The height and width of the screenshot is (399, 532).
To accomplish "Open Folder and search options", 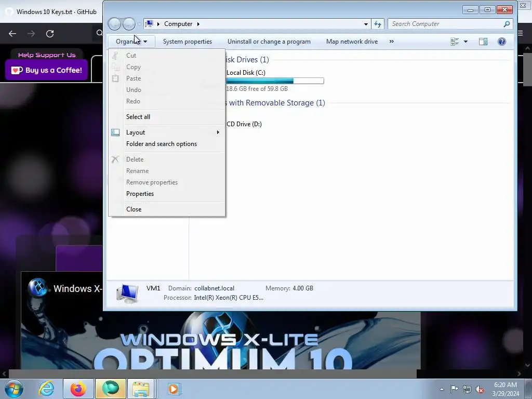I will click(162, 144).
